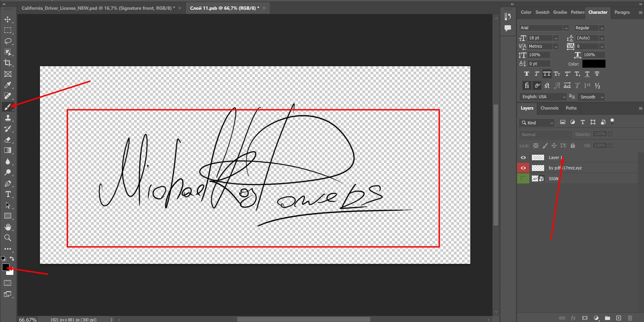Select the Move tool
Image resolution: width=644 pixels, height=322 pixels.
8,19
